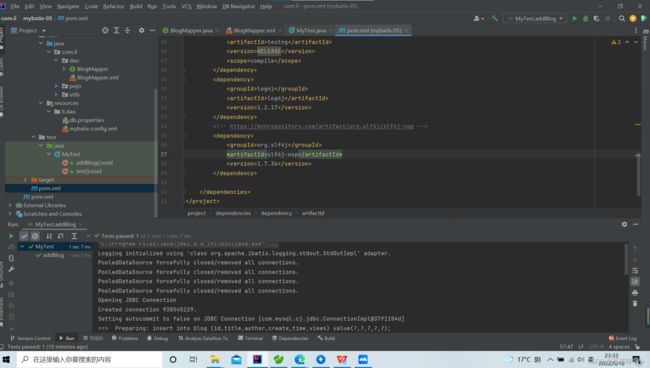Viewport: 650px width, 368px height.
Task: Build project using the hammer icon
Action: 495,19
